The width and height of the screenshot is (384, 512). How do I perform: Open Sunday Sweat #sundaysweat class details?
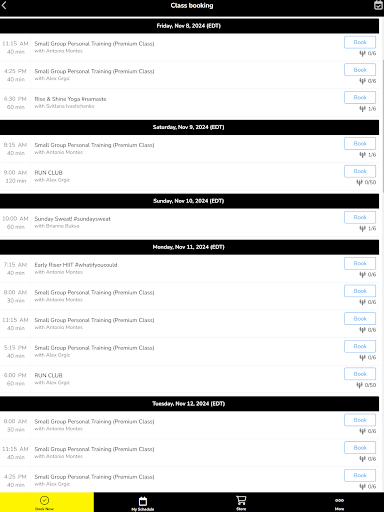click(x=72, y=219)
